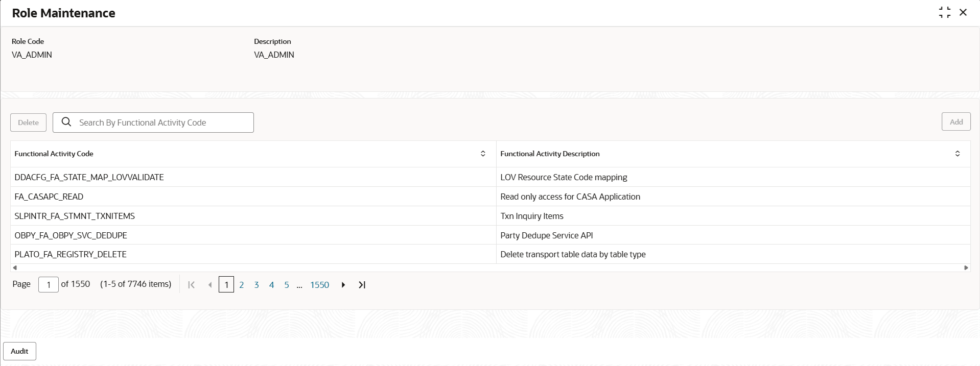Go to first page of results

click(192, 285)
